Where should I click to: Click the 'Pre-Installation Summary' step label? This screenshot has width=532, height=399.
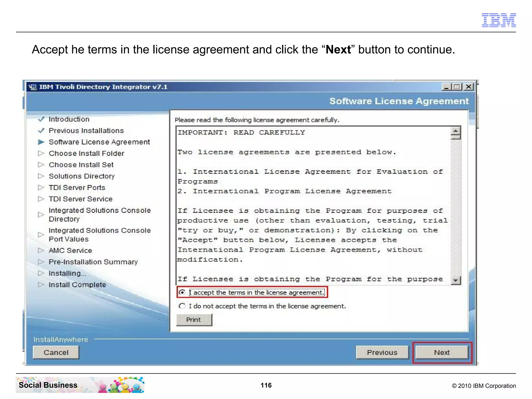pos(93,262)
